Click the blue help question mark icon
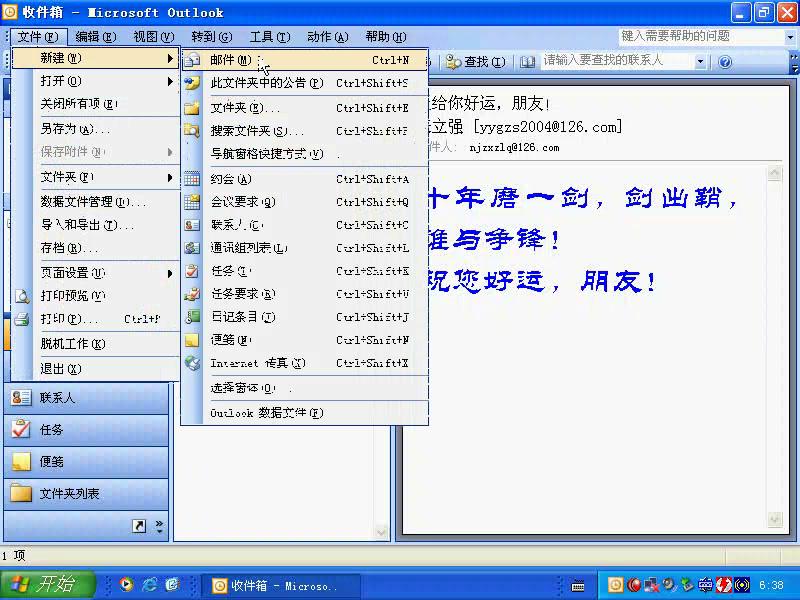800x600 pixels. point(725,62)
